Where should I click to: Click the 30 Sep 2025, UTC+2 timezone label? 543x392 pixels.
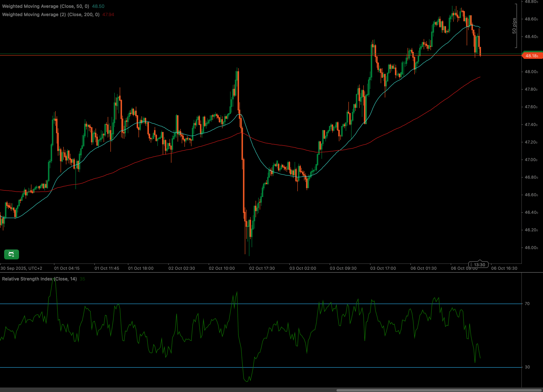pyautogui.click(x=21, y=268)
